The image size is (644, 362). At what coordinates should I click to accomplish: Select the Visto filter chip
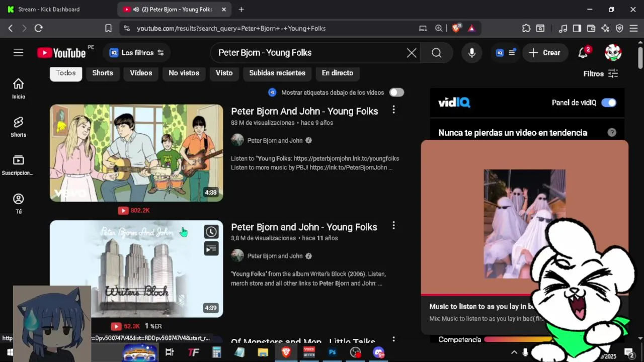click(224, 73)
